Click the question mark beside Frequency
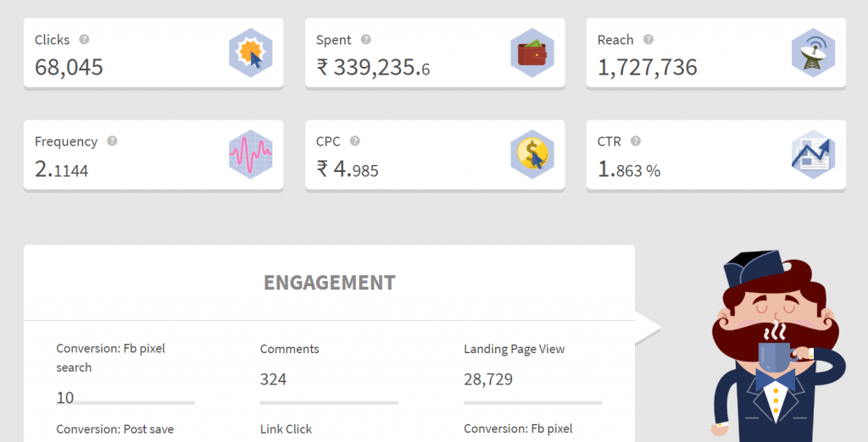The width and height of the screenshot is (868, 442). click(112, 141)
